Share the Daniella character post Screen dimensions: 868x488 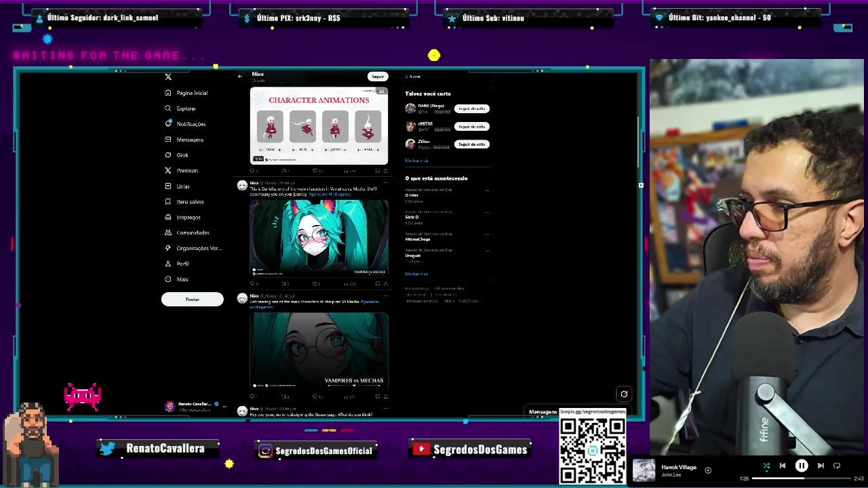tap(386, 284)
